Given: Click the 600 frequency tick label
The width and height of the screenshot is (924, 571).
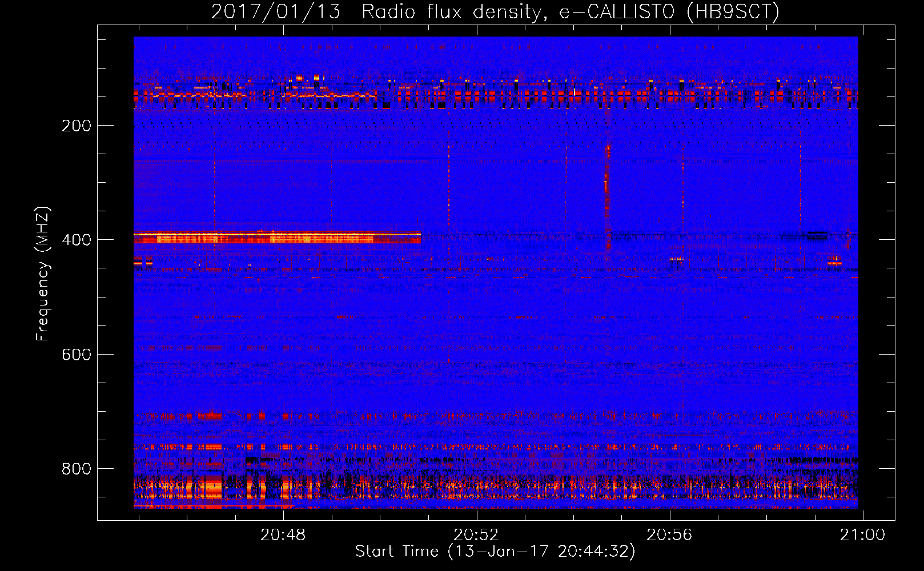Looking at the screenshot, I should point(77,355).
